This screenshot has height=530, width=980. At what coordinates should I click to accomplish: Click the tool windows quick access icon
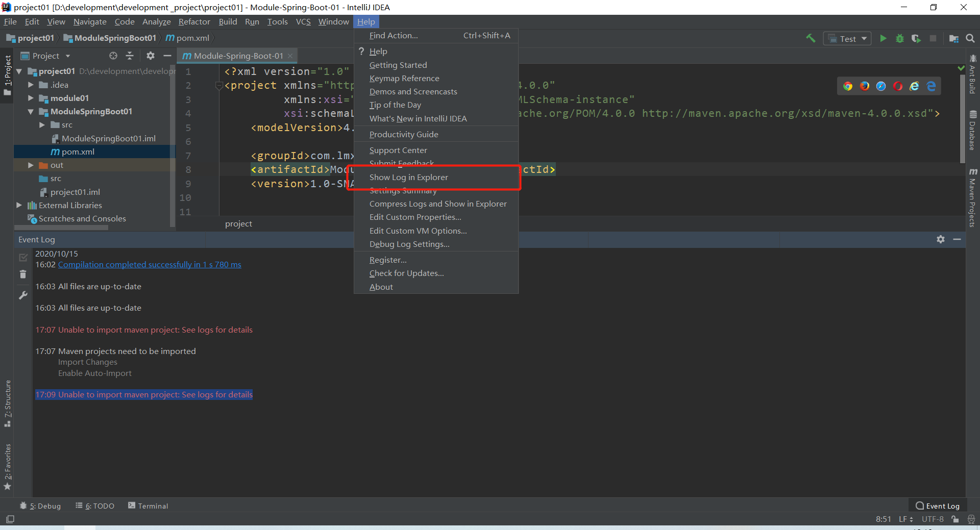click(x=10, y=519)
